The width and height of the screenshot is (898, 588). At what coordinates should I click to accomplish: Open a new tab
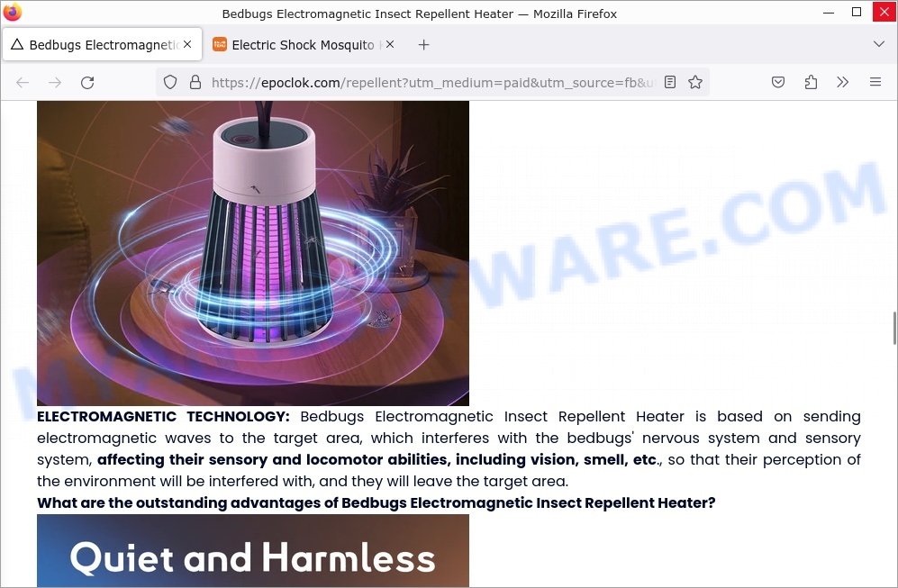(x=424, y=45)
